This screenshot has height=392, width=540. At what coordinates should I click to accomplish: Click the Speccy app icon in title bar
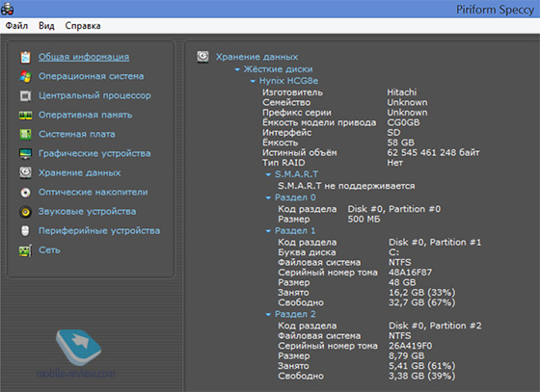pyautogui.click(x=8, y=9)
